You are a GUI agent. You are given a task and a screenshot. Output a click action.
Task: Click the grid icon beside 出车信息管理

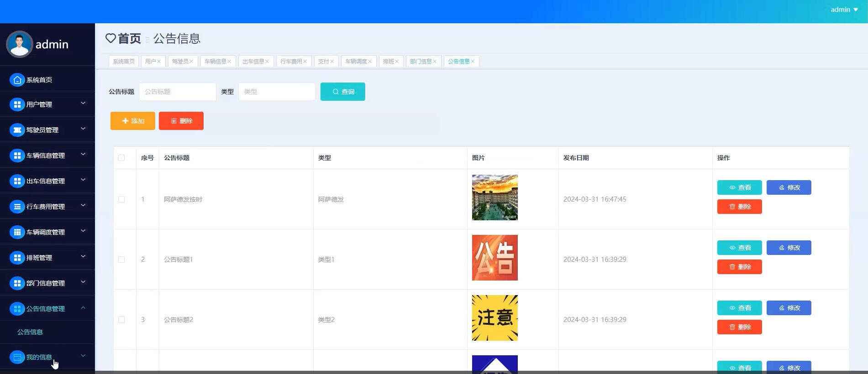[x=17, y=181]
